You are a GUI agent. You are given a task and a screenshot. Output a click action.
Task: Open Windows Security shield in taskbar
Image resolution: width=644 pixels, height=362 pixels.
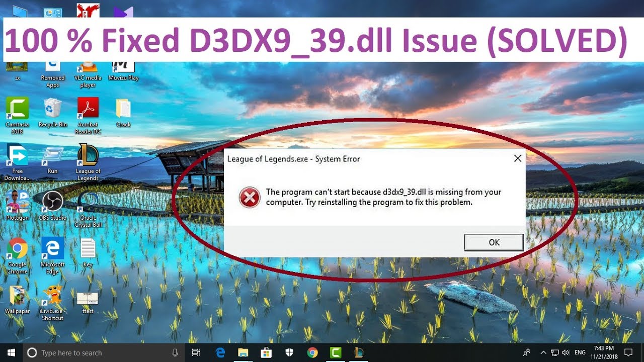(x=289, y=352)
